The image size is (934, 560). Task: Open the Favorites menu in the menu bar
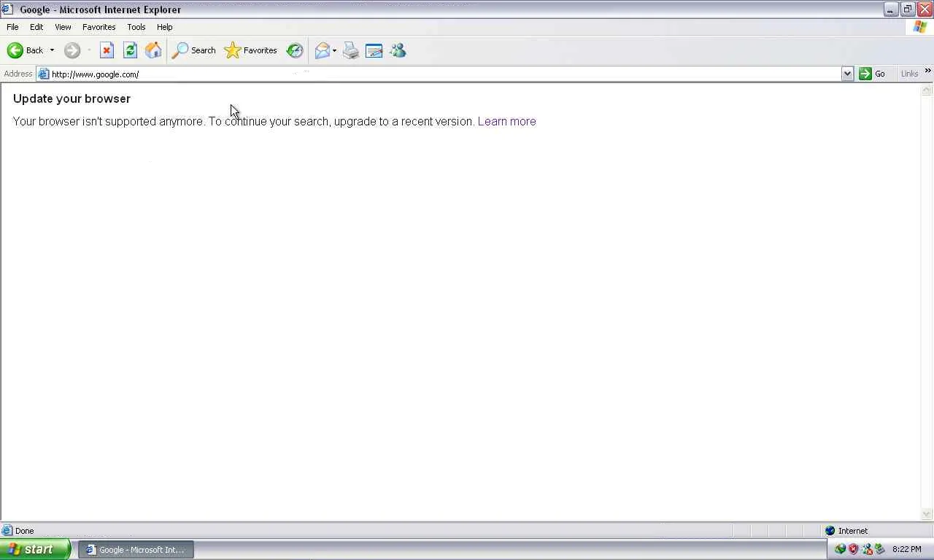(x=99, y=27)
